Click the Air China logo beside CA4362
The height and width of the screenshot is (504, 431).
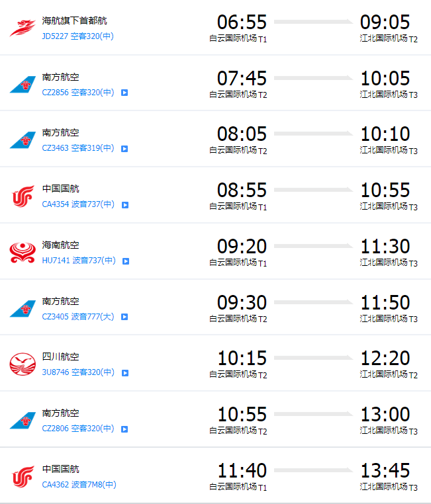(x=23, y=477)
